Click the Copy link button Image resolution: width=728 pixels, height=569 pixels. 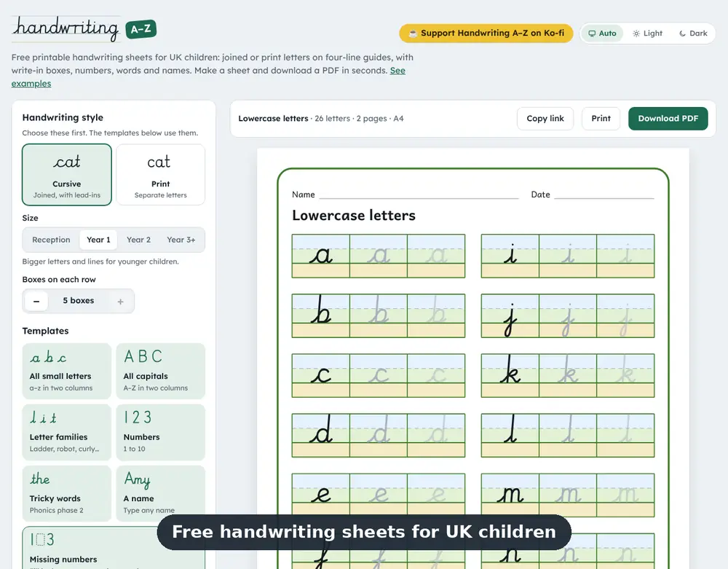[545, 119]
